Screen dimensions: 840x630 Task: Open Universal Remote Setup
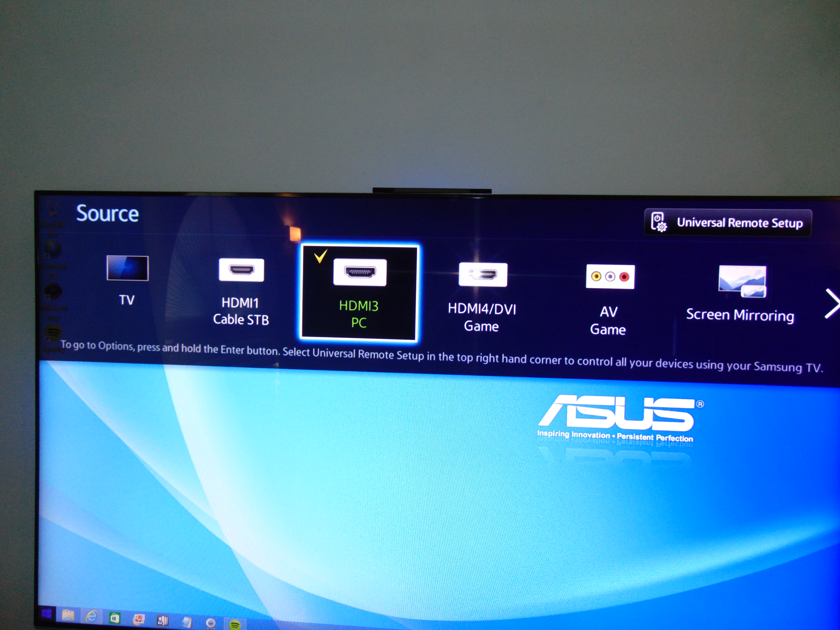coord(728,223)
